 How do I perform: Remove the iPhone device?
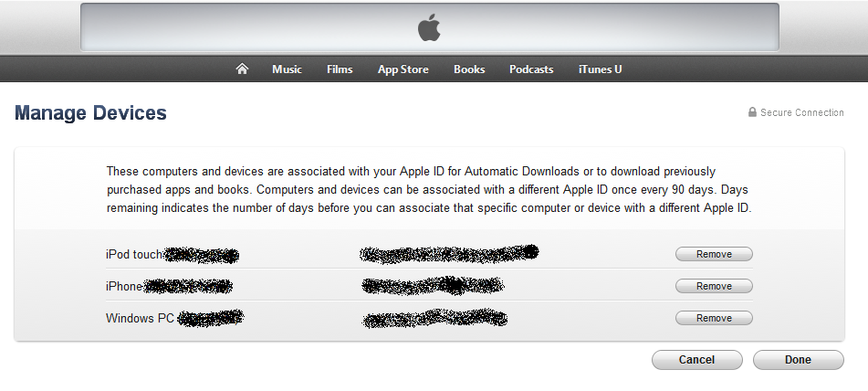[714, 286]
